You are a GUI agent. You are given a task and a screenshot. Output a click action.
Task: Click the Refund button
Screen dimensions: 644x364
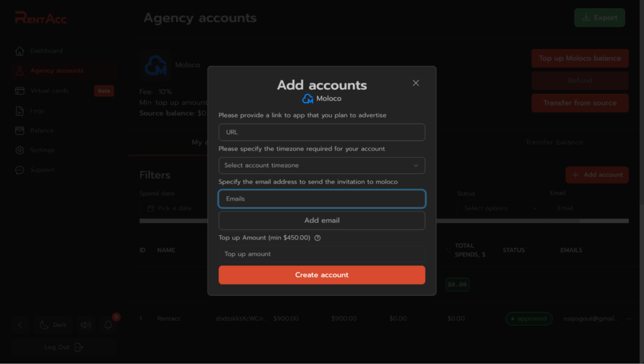[x=580, y=80]
